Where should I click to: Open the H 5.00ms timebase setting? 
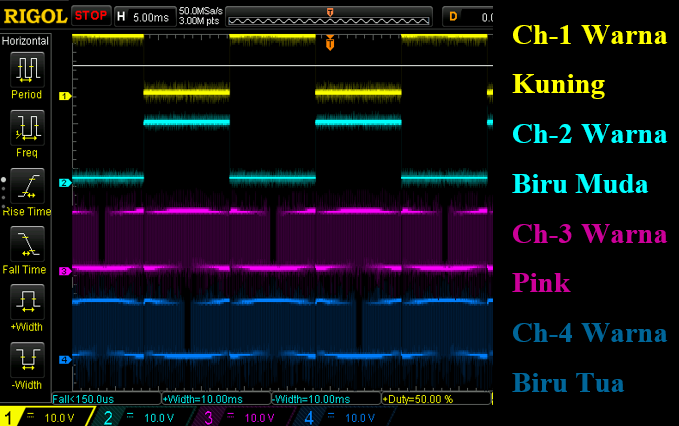pos(143,16)
